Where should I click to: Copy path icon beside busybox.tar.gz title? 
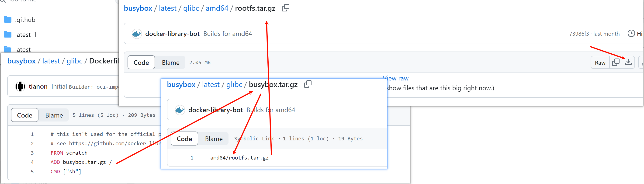(x=308, y=84)
